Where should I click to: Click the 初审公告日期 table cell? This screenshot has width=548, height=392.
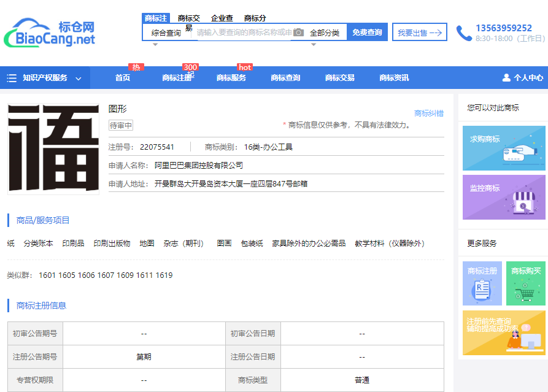pyautogui.click(x=253, y=334)
